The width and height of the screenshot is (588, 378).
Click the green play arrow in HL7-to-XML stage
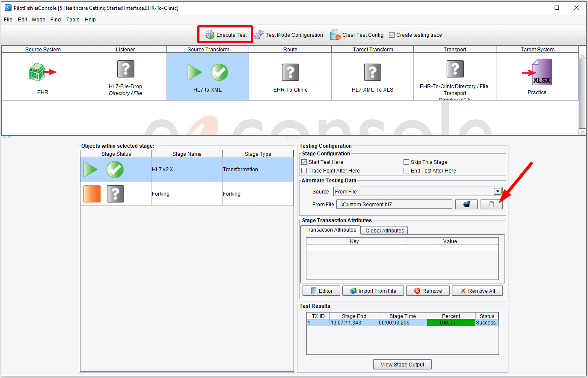[x=195, y=72]
